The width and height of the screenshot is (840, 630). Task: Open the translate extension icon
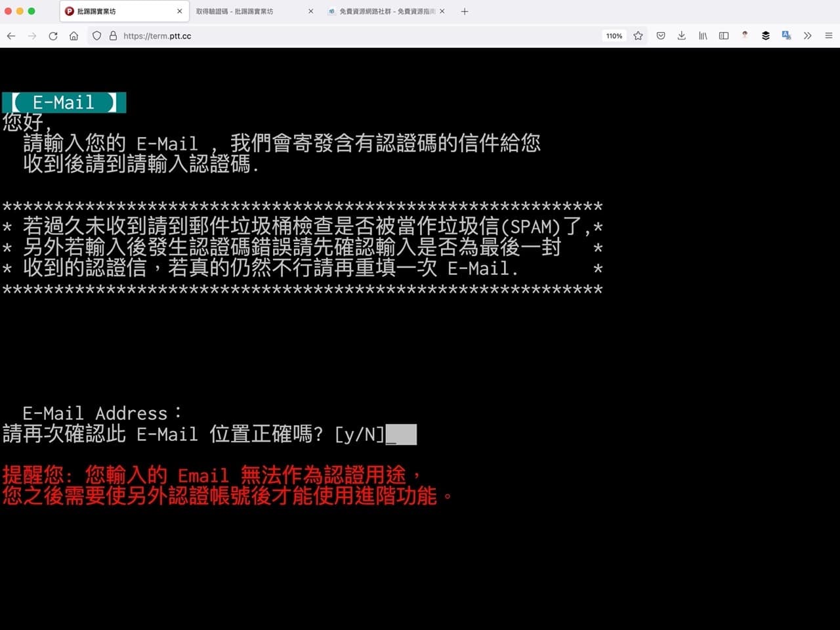(786, 36)
